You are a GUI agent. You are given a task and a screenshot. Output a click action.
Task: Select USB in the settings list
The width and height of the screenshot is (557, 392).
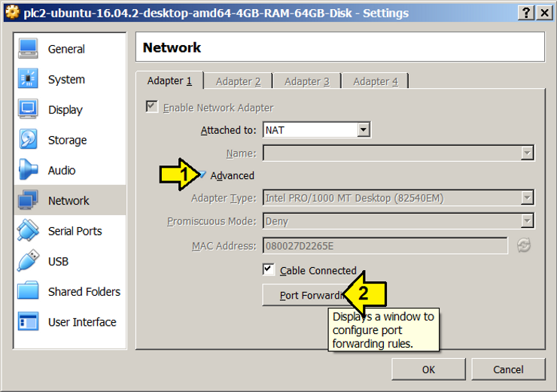[x=70, y=261]
